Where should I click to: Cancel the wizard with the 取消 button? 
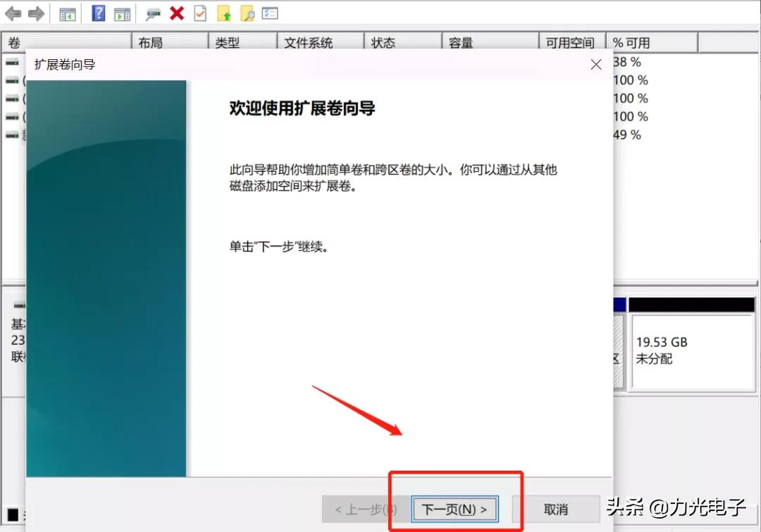tap(556, 509)
